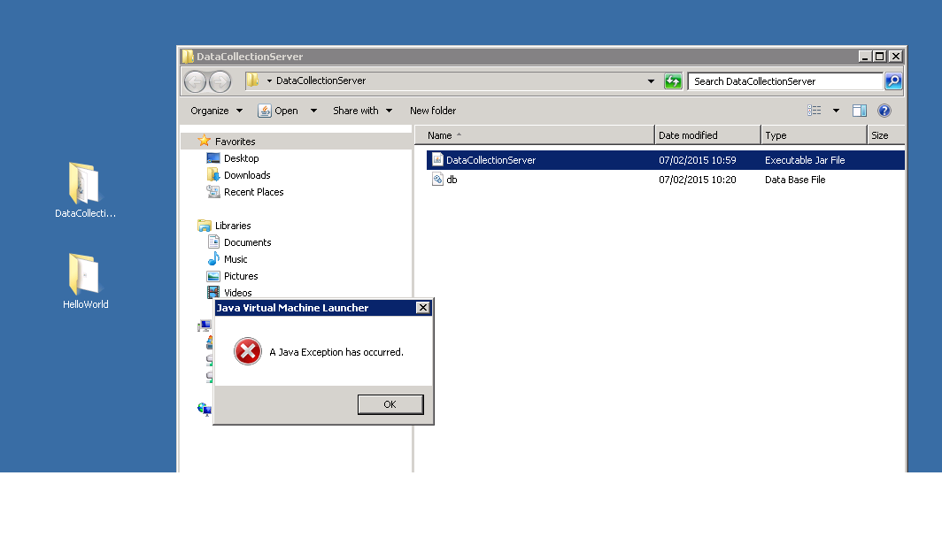Click the forward navigation arrow in Explorer
The width and height of the screenshot is (942, 560).
click(x=220, y=81)
